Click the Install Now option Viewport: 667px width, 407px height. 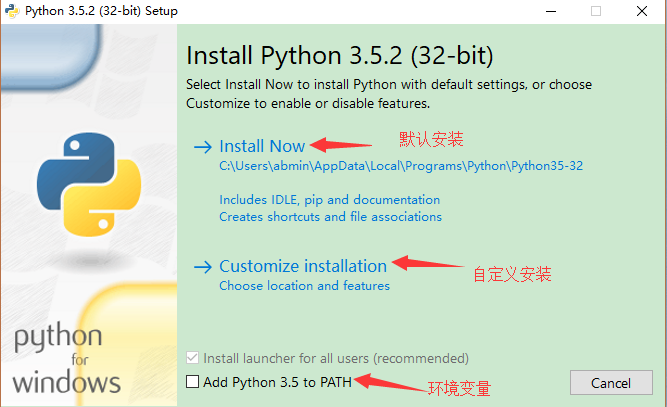(262, 146)
